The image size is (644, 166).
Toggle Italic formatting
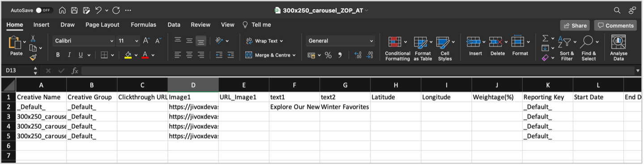(69, 55)
